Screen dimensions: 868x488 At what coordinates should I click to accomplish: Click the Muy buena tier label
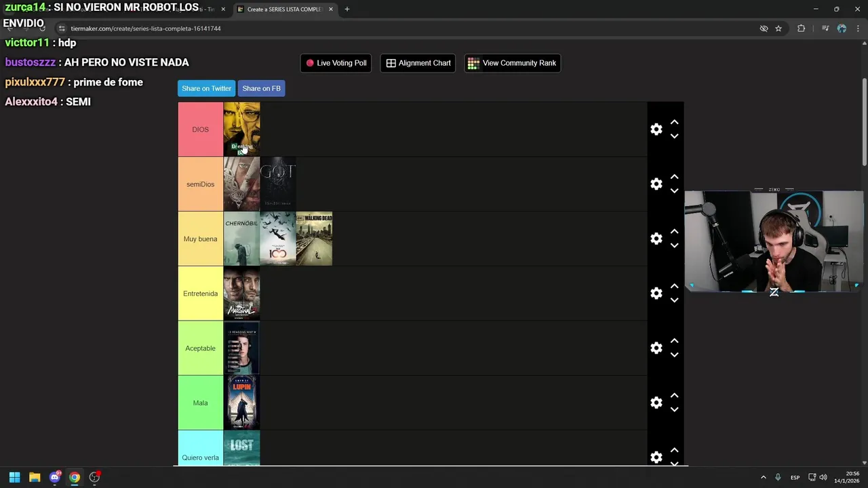[200, 239]
